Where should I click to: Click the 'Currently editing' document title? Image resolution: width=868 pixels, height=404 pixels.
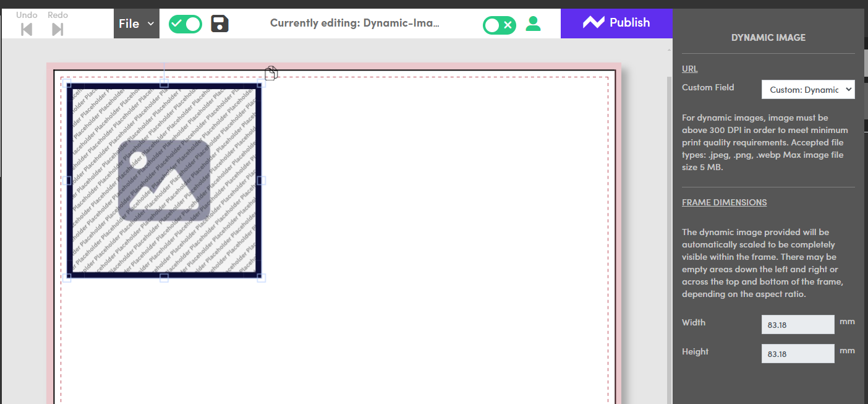coord(355,24)
